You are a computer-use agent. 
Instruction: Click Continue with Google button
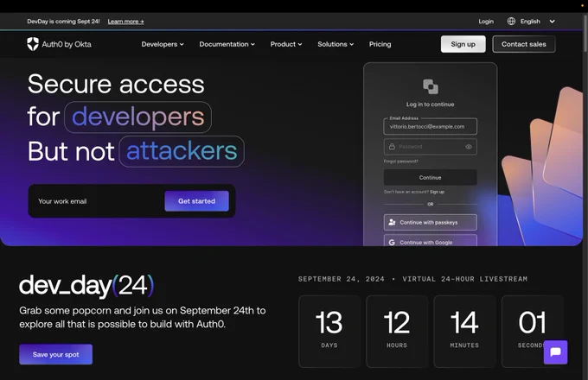(x=430, y=240)
